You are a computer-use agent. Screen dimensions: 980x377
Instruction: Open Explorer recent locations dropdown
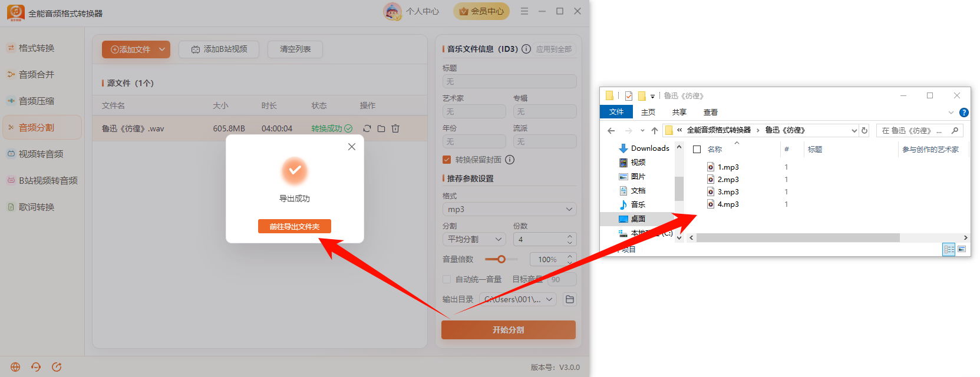coord(642,131)
